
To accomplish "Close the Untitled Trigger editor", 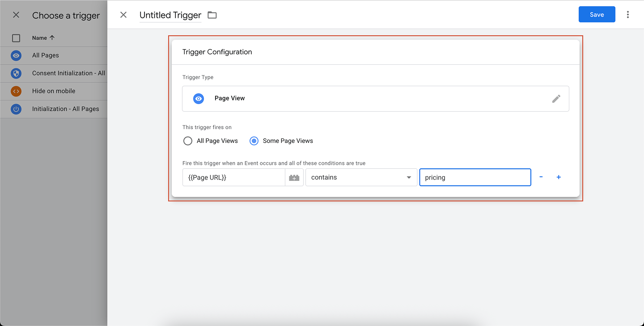I will (123, 15).
